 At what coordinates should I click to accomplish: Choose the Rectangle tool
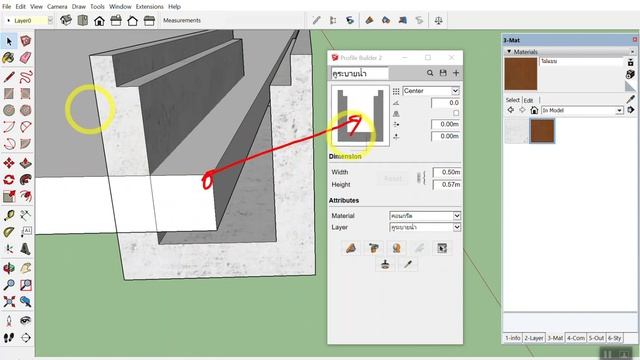click(x=9, y=93)
